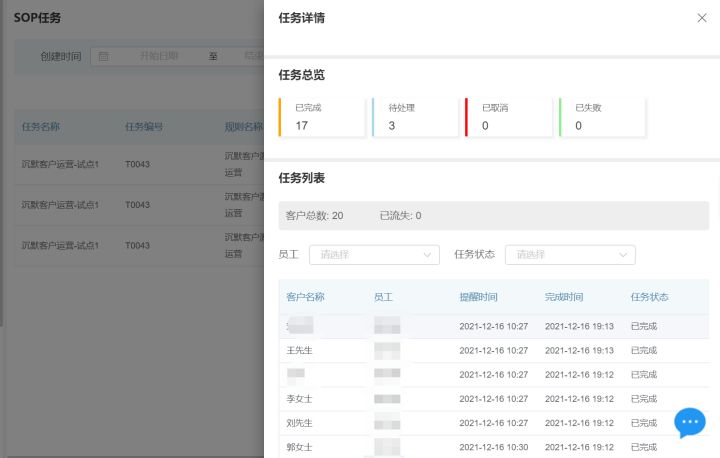Viewport: 720px width, 458px height.
Task: Click the 完成时间 column header
Action: (x=564, y=297)
